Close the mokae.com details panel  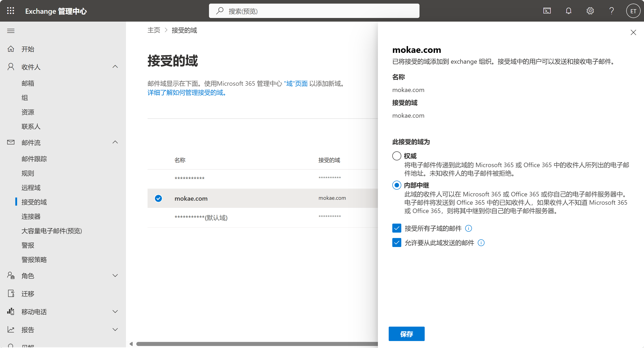[633, 32]
